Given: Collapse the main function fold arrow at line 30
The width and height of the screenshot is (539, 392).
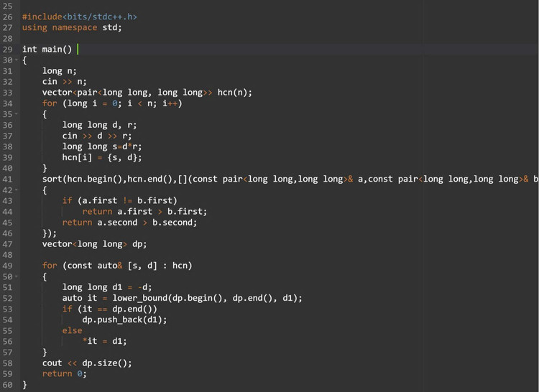Looking at the screenshot, I should [16, 60].
